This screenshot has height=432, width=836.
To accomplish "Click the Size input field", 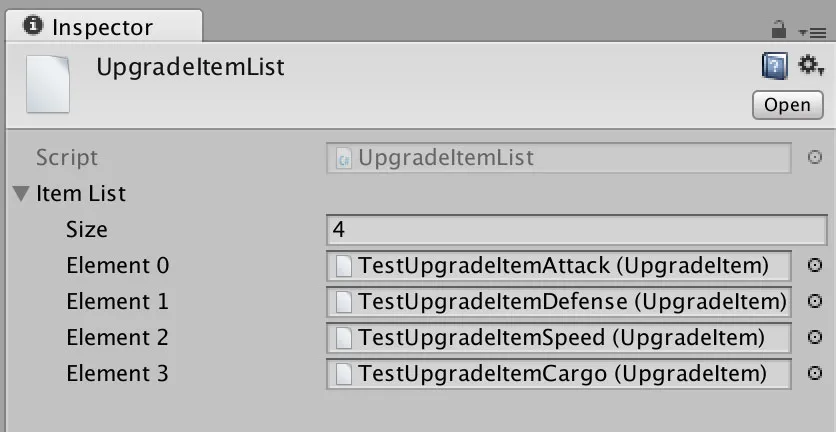I will [x=577, y=230].
